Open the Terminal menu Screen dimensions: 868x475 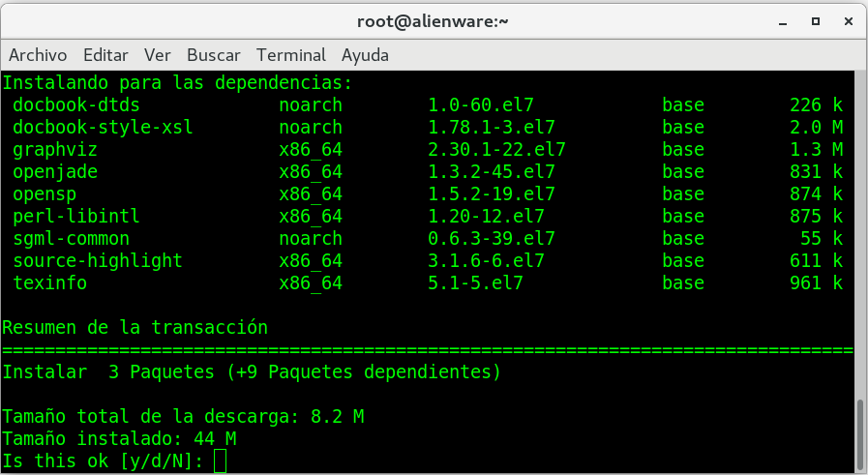291,55
